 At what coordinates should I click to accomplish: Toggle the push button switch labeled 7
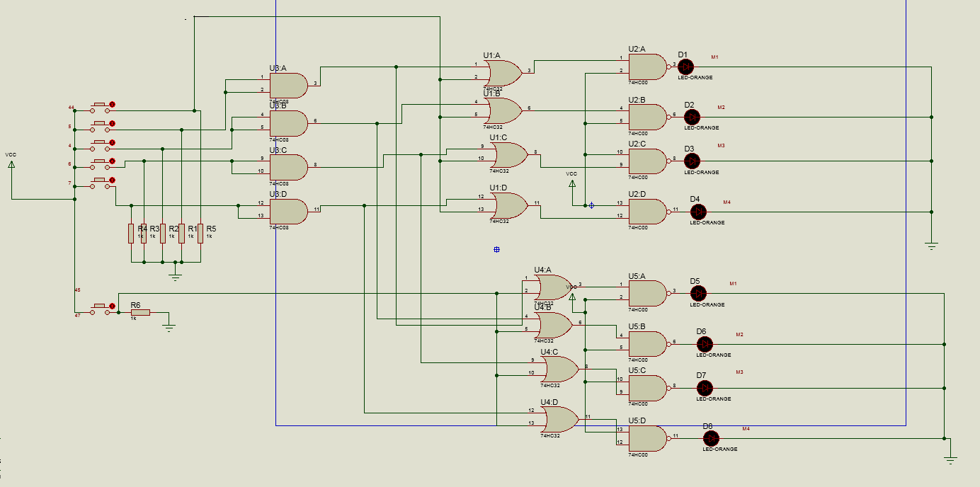click(x=101, y=184)
